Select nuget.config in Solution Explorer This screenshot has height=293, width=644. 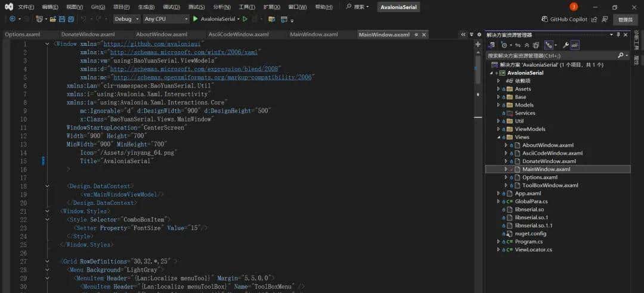(530, 233)
